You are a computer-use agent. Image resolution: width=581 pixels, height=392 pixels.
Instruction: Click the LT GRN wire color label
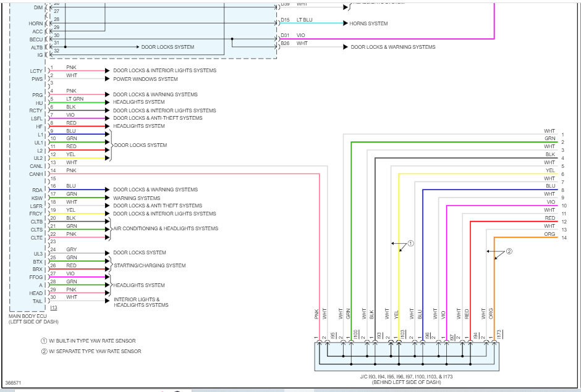[75, 99]
